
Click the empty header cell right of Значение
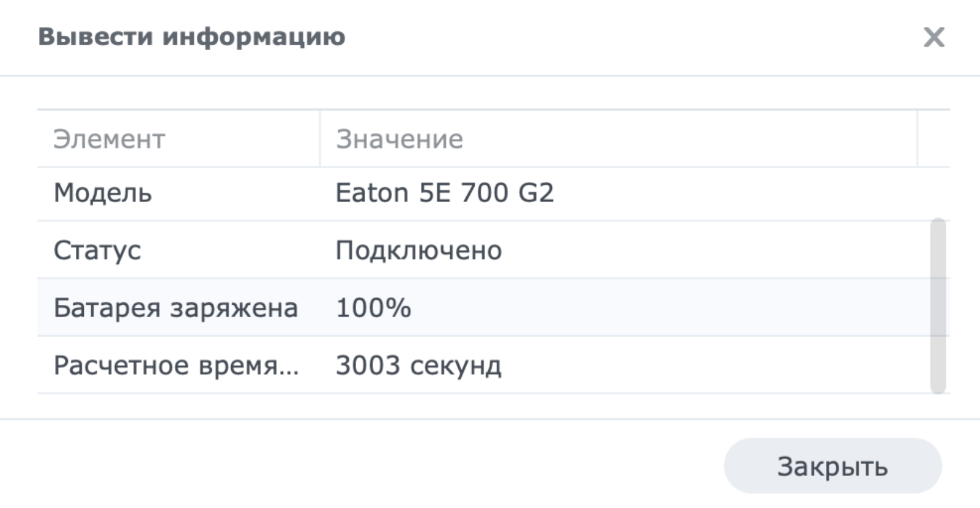click(x=934, y=139)
